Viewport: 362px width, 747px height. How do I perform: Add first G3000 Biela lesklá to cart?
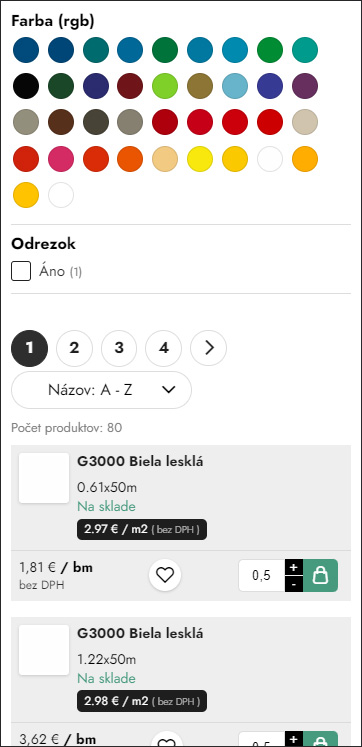pos(321,575)
